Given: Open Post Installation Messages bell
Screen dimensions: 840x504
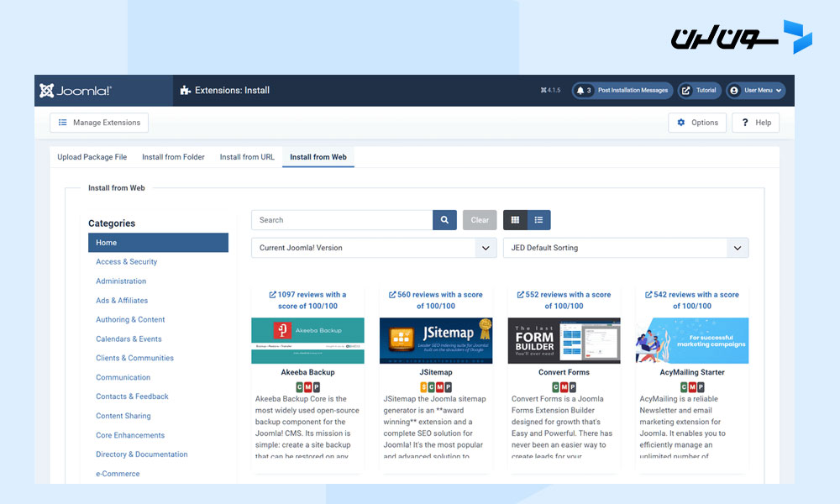Looking at the screenshot, I should click(622, 91).
